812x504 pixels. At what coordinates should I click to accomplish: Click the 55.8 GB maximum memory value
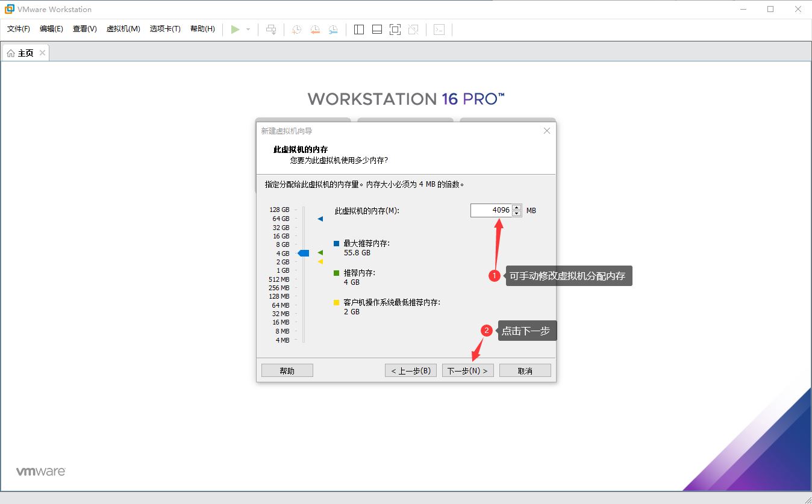coord(357,253)
